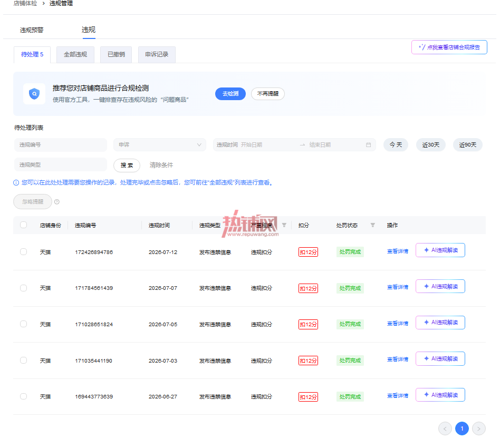Click AI违规解读 for 171028651824
Viewport: 500px width, 448px height.
[x=440, y=323]
